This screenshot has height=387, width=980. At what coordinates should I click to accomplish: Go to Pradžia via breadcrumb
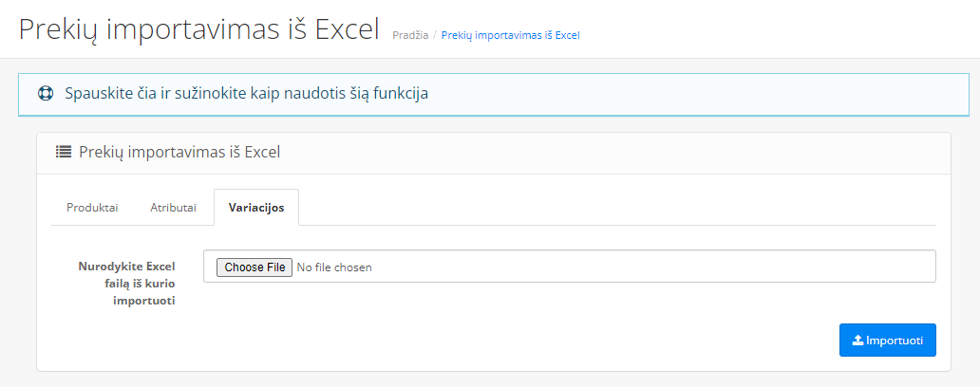click(410, 36)
